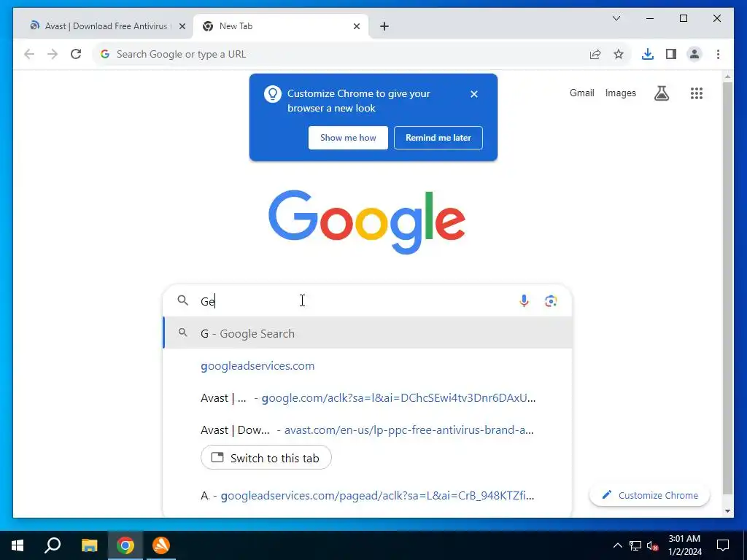This screenshot has height=560, width=747.
Task: Start a voice search with the microphone
Action: pos(524,301)
